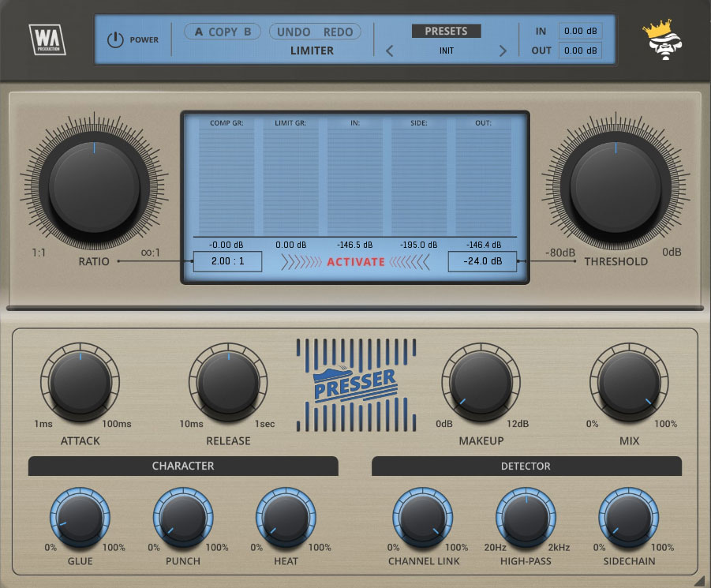This screenshot has height=588, width=711.
Task: Select preset state A
Action: (x=199, y=32)
